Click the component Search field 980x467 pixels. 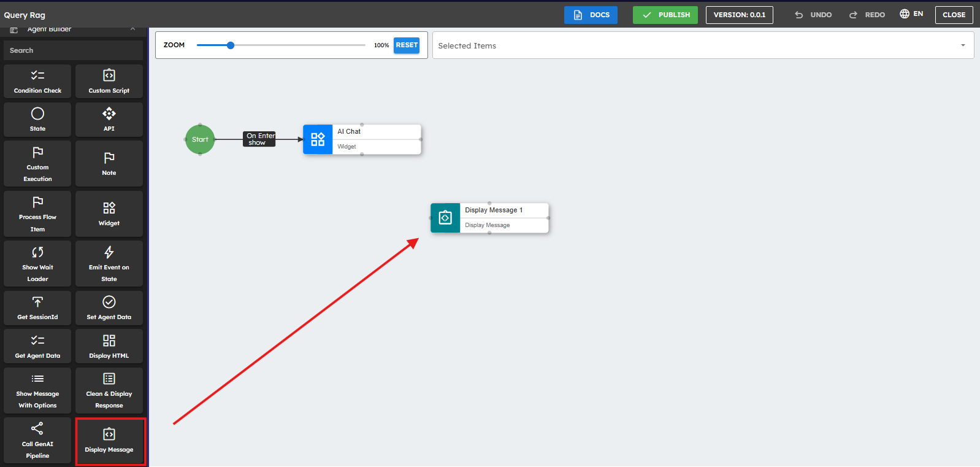click(73, 50)
